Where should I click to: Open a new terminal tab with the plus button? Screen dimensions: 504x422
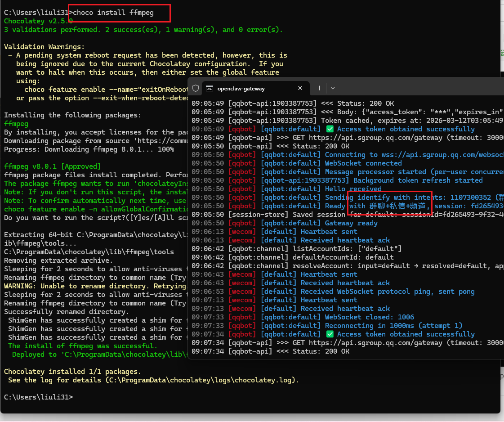click(x=319, y=88)
